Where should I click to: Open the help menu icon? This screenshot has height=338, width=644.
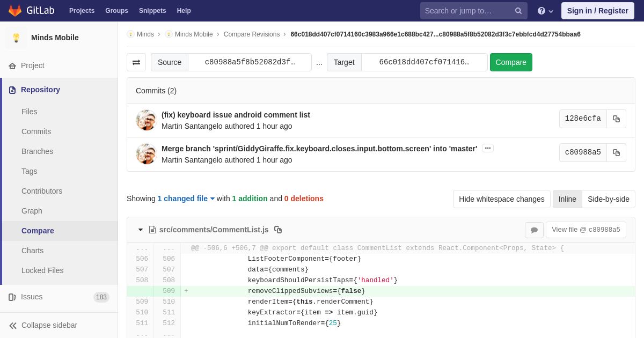545,11
